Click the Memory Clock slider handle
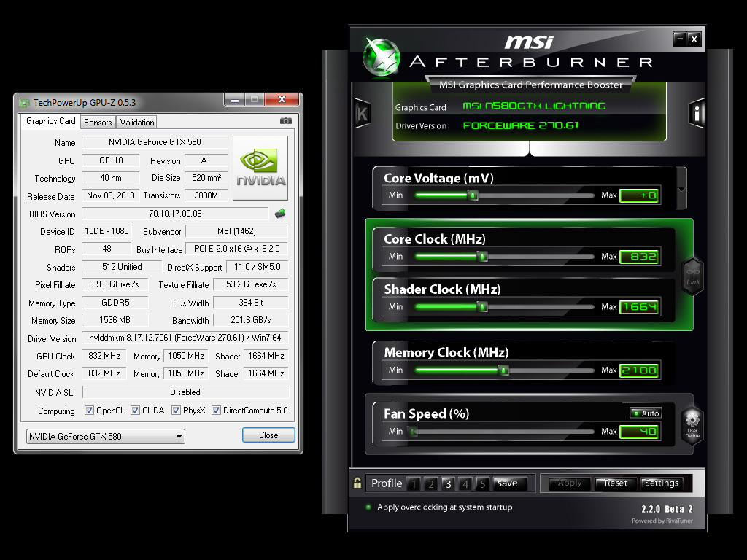Viewport: 747px width, 560px height. (x=503, y=370)
